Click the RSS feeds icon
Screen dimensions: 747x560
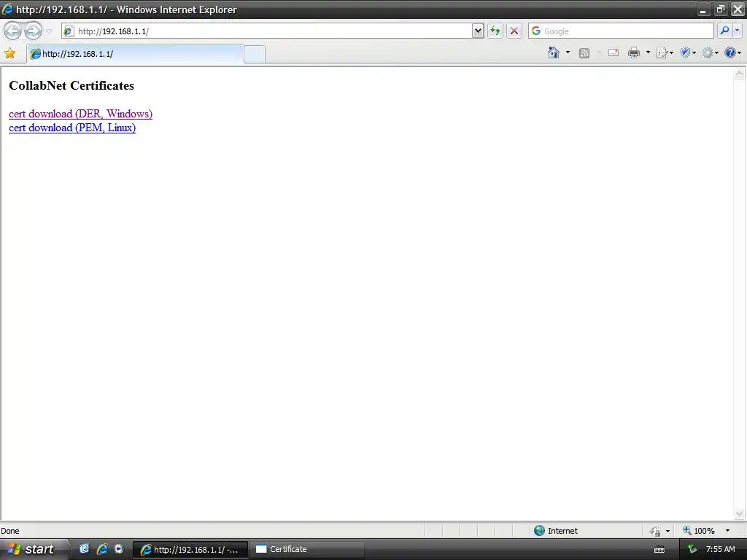point(584,52)
